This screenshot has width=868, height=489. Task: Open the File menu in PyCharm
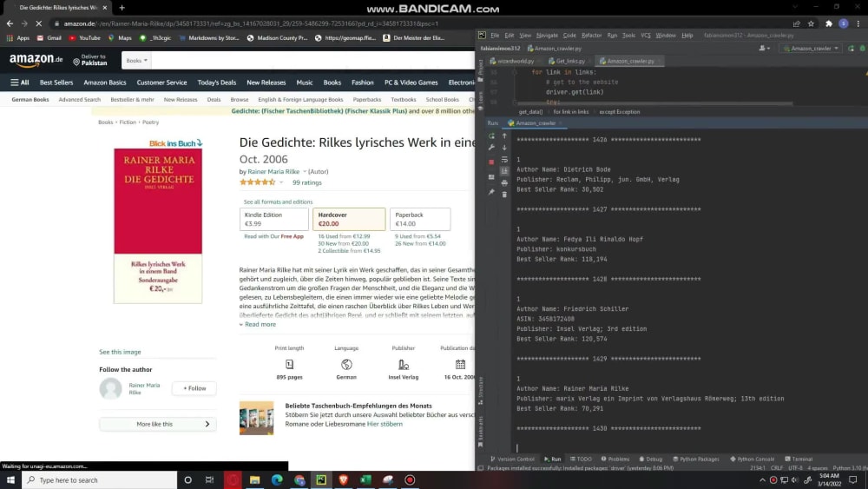tap(495, 35)
